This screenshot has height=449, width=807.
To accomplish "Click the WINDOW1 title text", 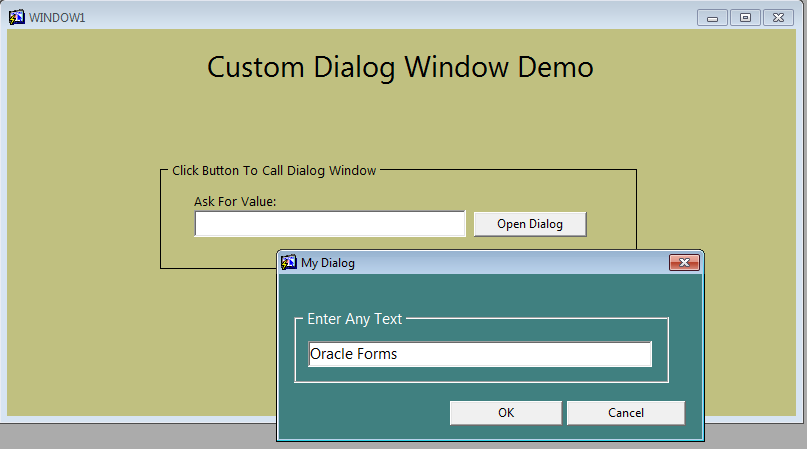I will point(57,18).
